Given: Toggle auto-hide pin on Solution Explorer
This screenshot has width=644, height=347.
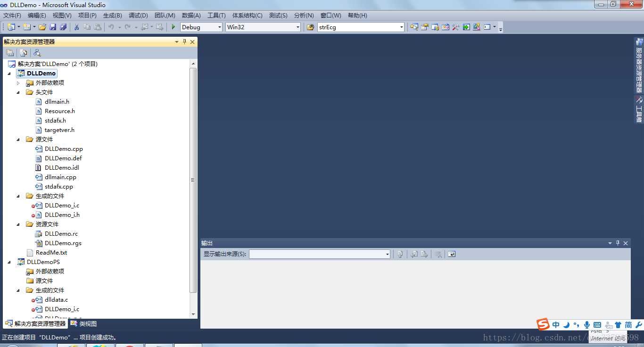Looking at the screenshot, I should click(185, 41).
